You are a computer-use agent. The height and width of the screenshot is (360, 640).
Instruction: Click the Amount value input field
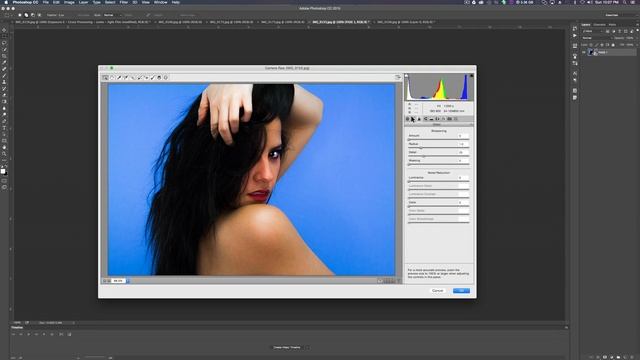[463, 136]
